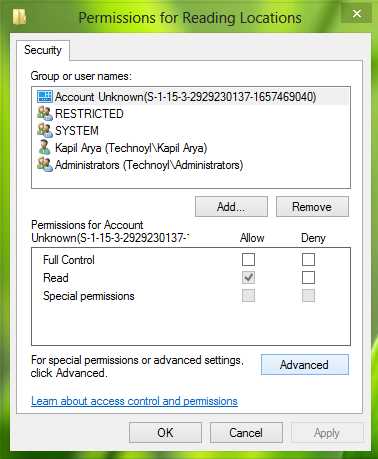The height and width of the screenshot is (459, 378).
Task: Check Allow for Full Control
Action: (248, 259)
